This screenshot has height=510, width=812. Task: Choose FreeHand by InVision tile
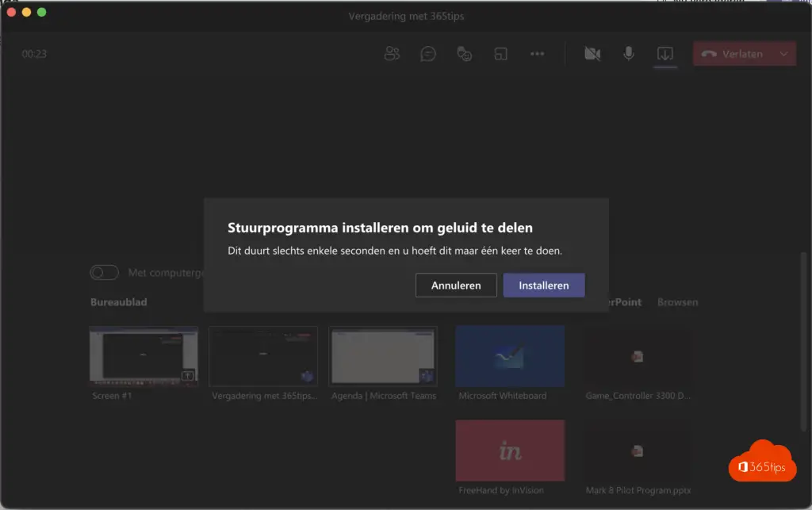tap(510, 451)
